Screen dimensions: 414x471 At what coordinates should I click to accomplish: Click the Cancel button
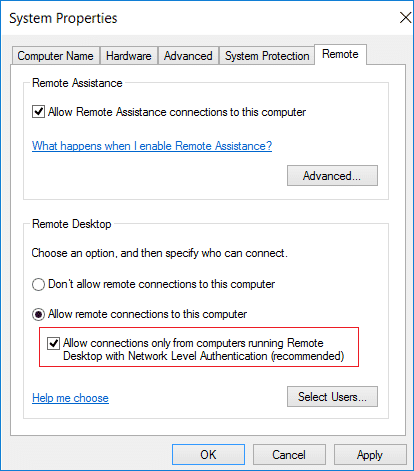pyautogui.click(x=289, y=455)
